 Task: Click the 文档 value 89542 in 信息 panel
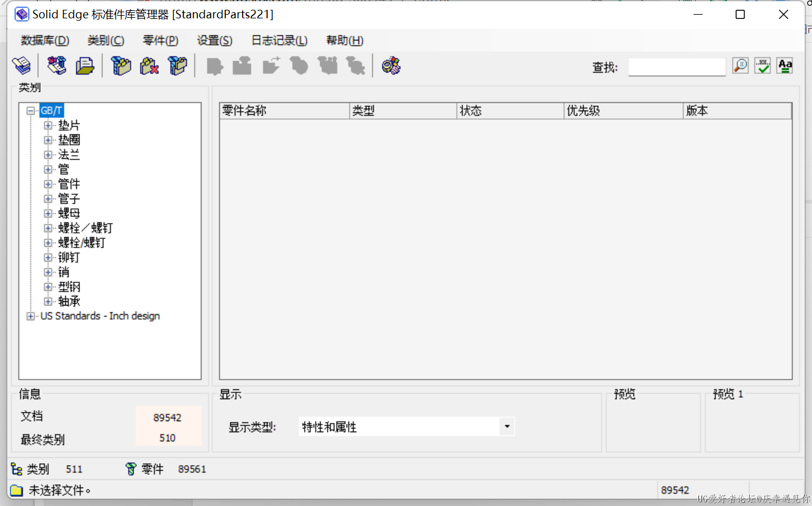pyautogui.click(x=168, y=418)
